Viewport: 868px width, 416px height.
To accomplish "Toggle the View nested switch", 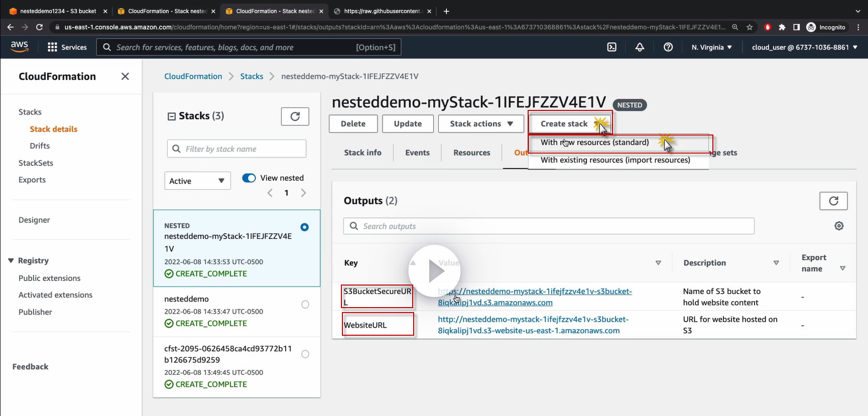I will (249, 178).
